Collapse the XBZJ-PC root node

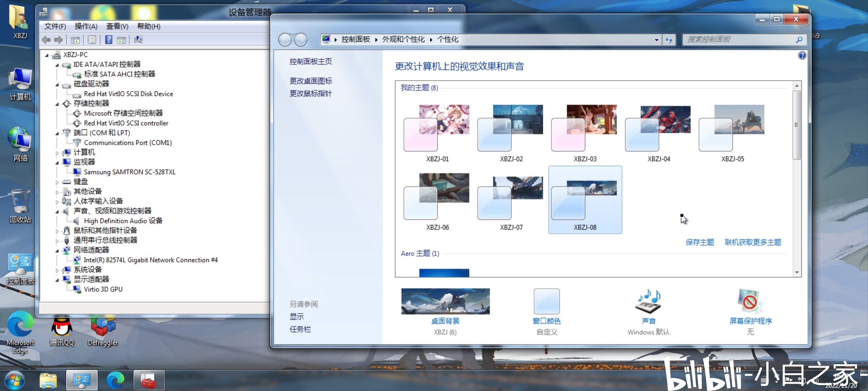coord(47,55)
